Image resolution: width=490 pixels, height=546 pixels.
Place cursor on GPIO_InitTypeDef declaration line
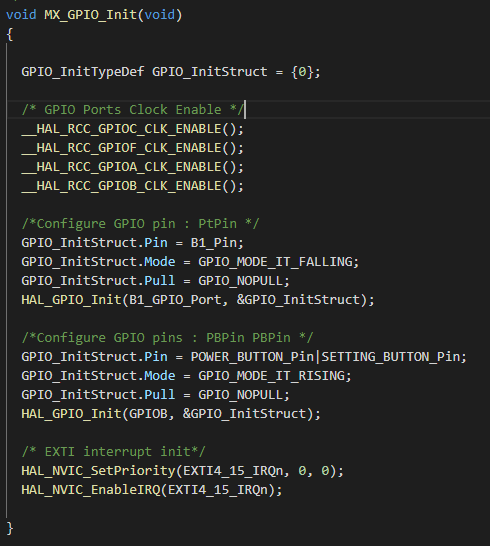[171, 72]
